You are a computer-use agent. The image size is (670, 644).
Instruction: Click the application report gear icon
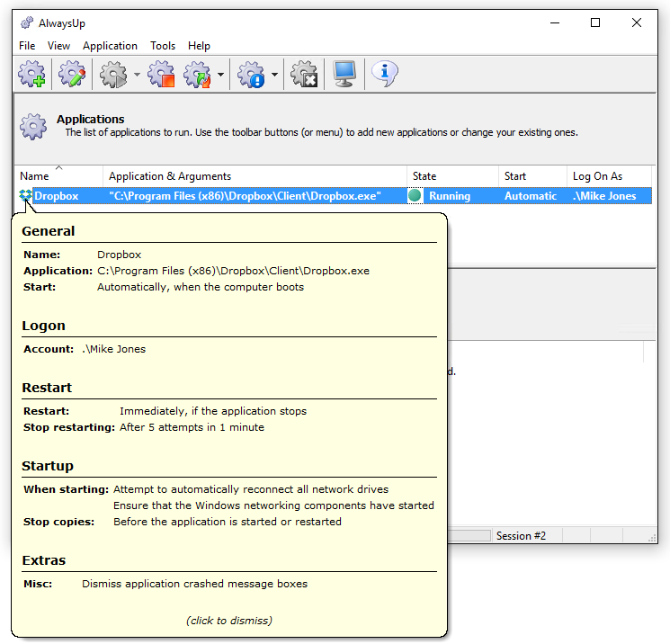[251, 74]
